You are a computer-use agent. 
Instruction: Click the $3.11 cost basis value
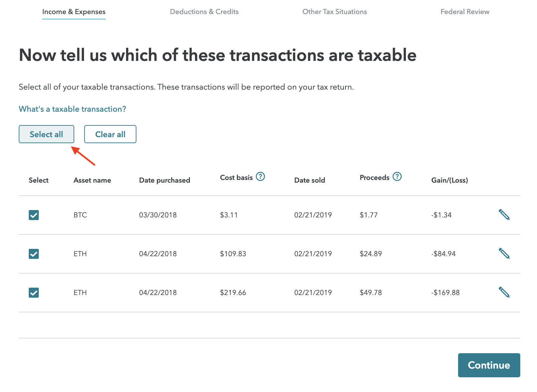(229, 215)
